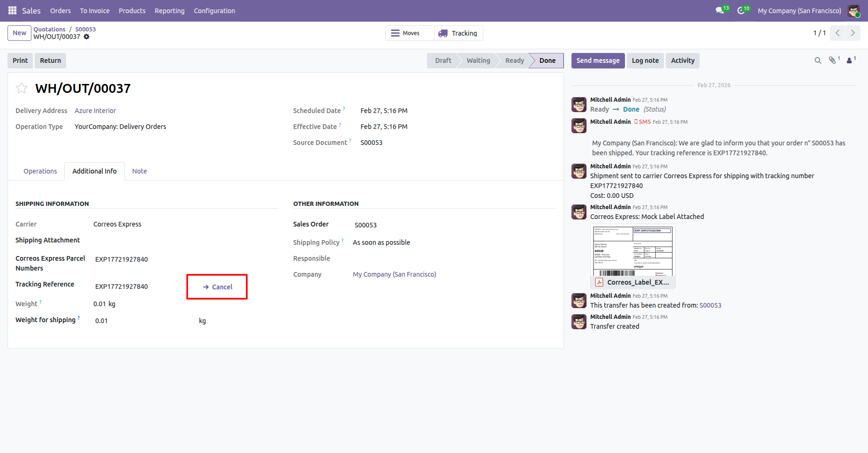Image resolution: width=868 pixels, height=453 pixels.
Task: Go to the previous record arrow
Action: click(x=838, y=33)
